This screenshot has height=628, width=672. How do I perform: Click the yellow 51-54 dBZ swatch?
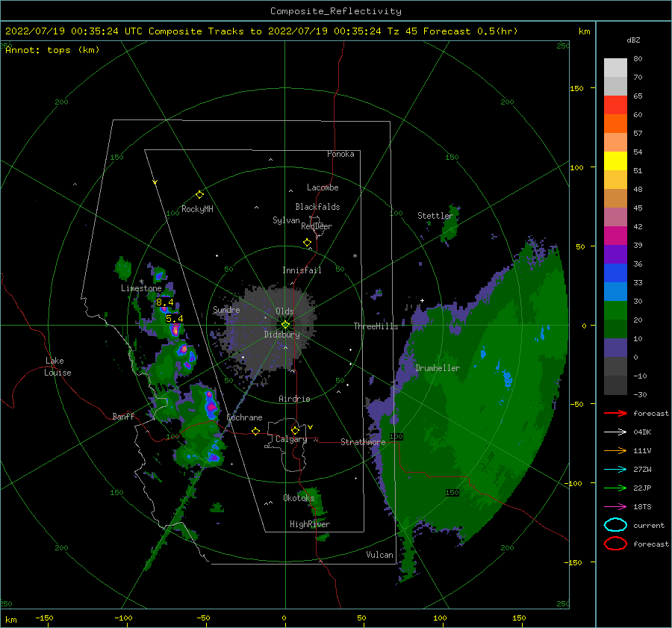[615, 161]
